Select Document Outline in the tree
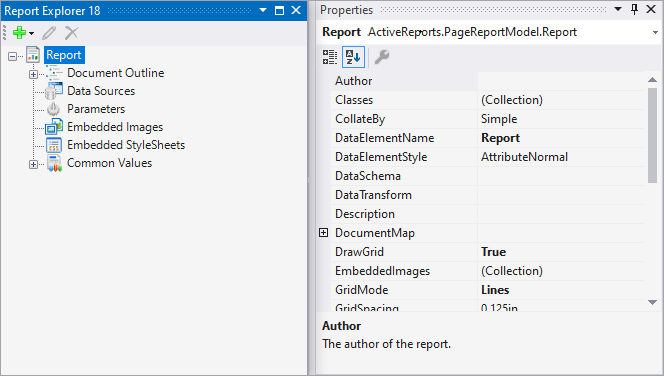This screenshot has height=376, width=664. [x=116, y=73]
